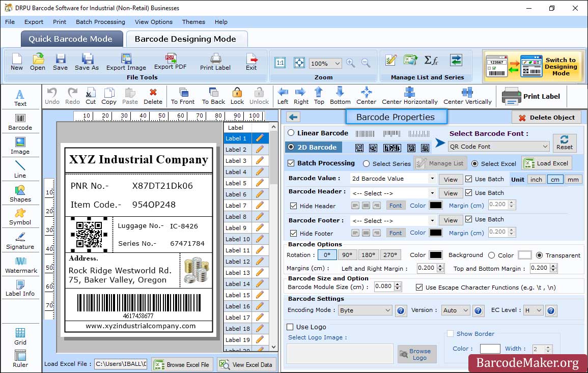
Task: Open the Signature tool
Action: (x=20, y=241)
